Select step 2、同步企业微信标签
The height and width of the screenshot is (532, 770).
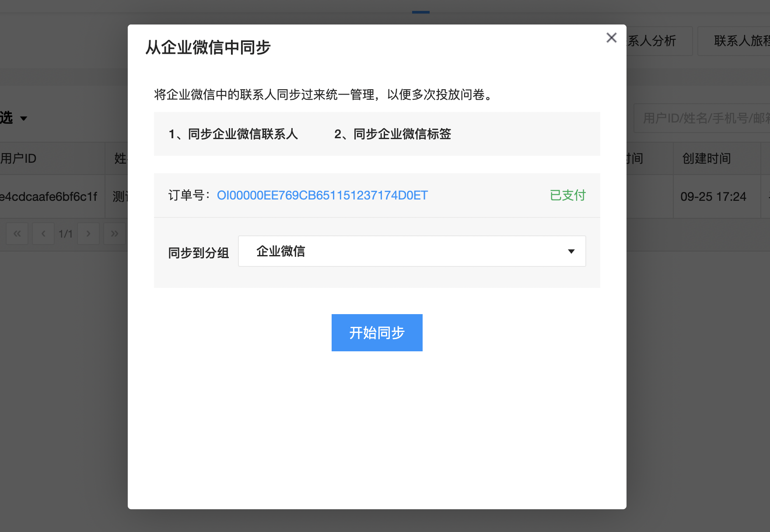(x=393, y=134)
